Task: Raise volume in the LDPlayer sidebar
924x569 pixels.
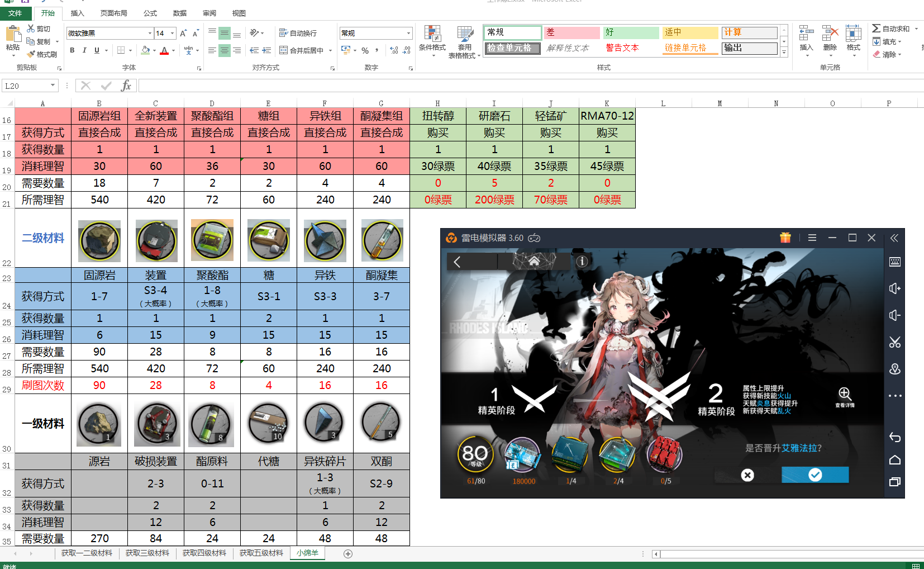Action: [894, 288]
